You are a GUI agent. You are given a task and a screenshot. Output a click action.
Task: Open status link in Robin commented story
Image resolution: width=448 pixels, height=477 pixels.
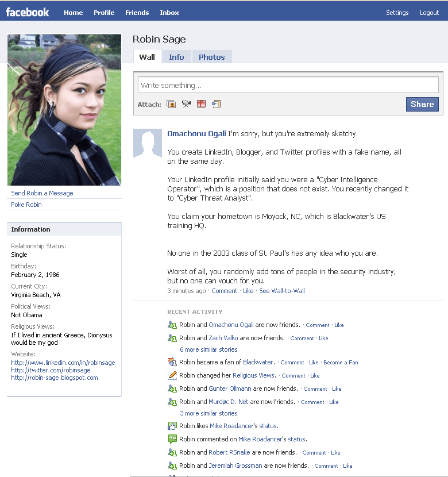pyautogui.click(x=296, y=439)
